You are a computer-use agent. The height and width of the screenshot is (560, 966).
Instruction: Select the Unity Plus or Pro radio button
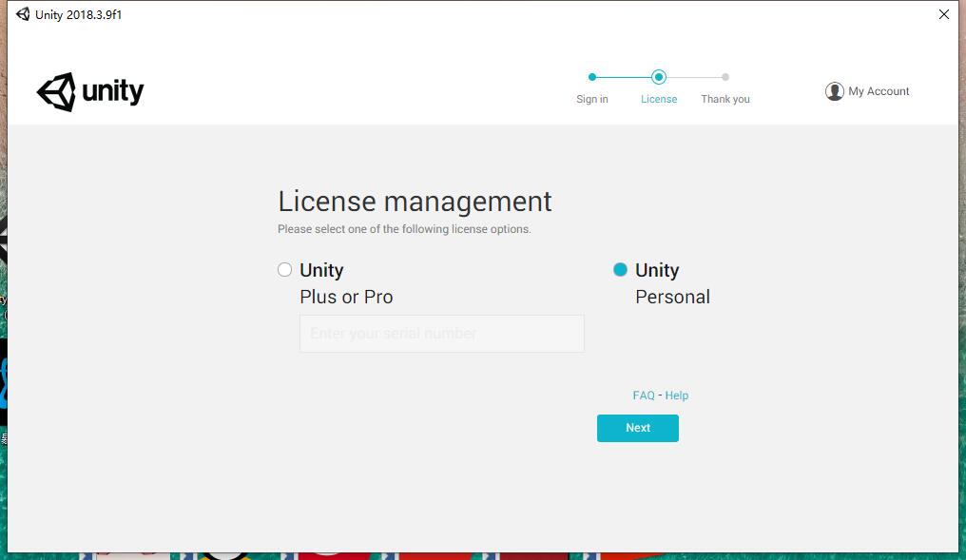(x=284, y=270)
